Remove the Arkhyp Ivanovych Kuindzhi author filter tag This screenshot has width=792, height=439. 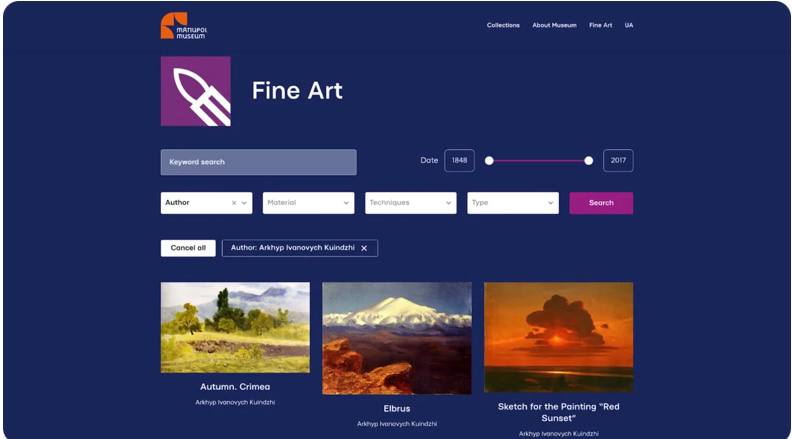pos(364,248)
